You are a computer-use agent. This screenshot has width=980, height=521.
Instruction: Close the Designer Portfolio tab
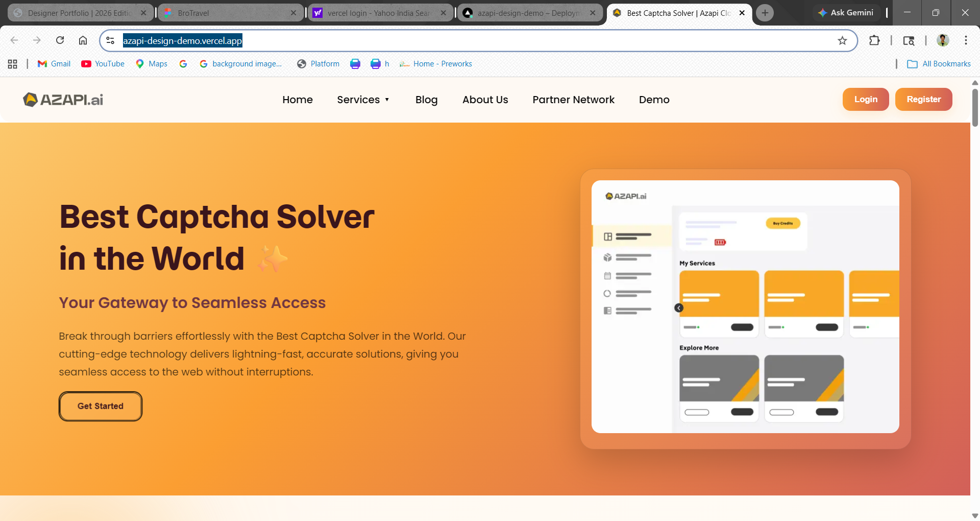tap(143, 13)
